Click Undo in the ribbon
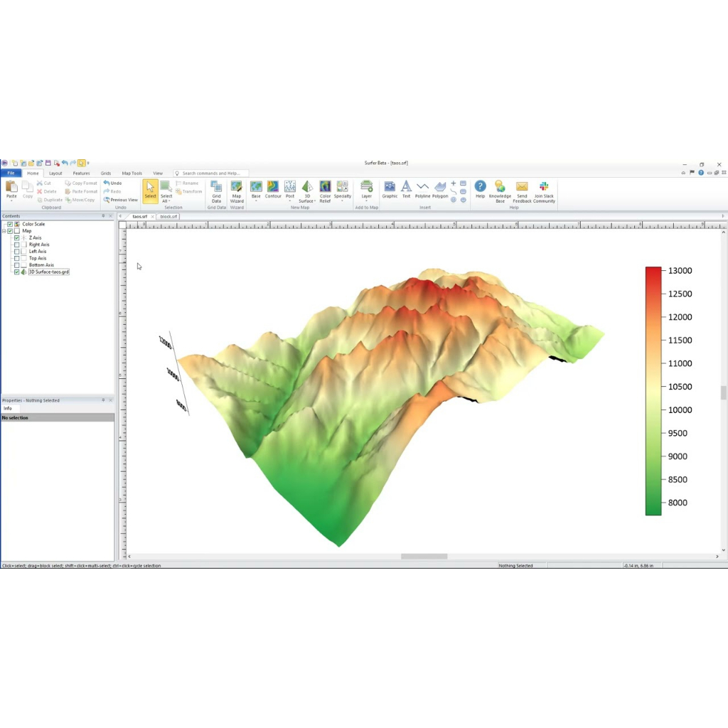Image resolution: width=728 pixels, height=728 pixels. pyautogui.click(x=112, y=183)
